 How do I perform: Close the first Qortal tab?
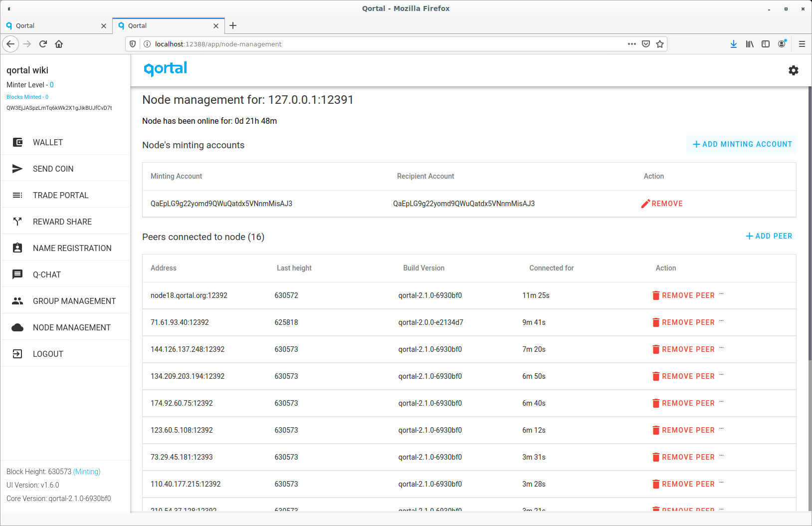(x=104, y=26)
